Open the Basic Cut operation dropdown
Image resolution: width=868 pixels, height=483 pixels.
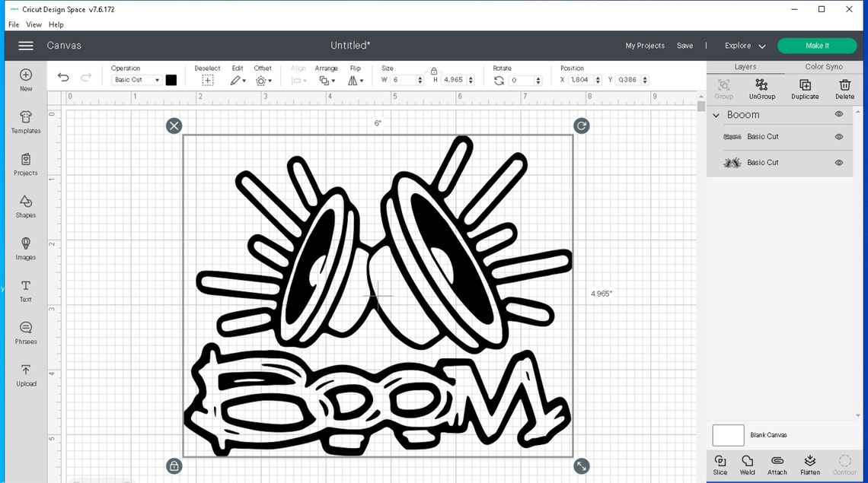pyautogui.click(x=136, y=79)
